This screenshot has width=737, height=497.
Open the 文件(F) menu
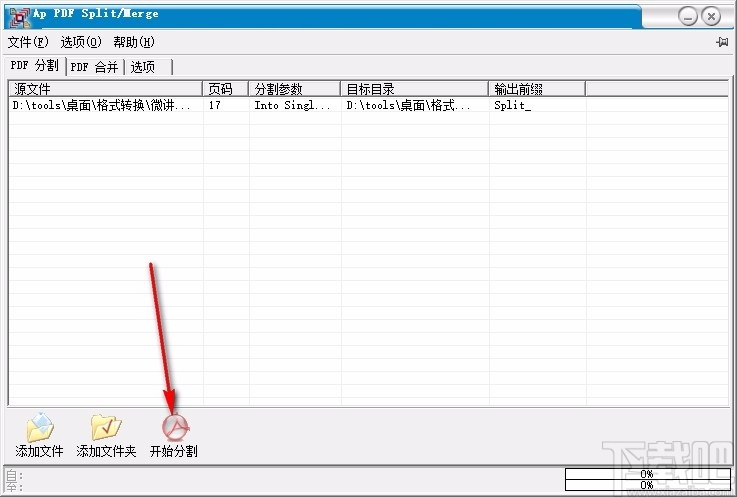pos(28,42)
